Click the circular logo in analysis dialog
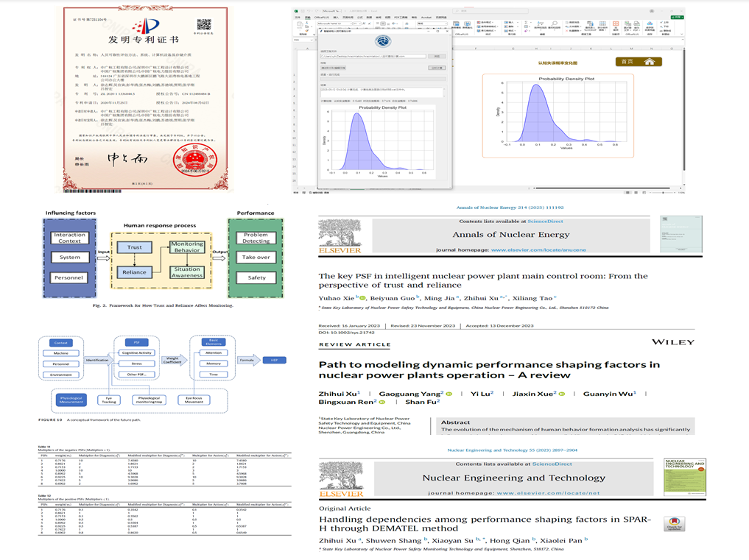The image size is (749, 560). coord(383,42)
